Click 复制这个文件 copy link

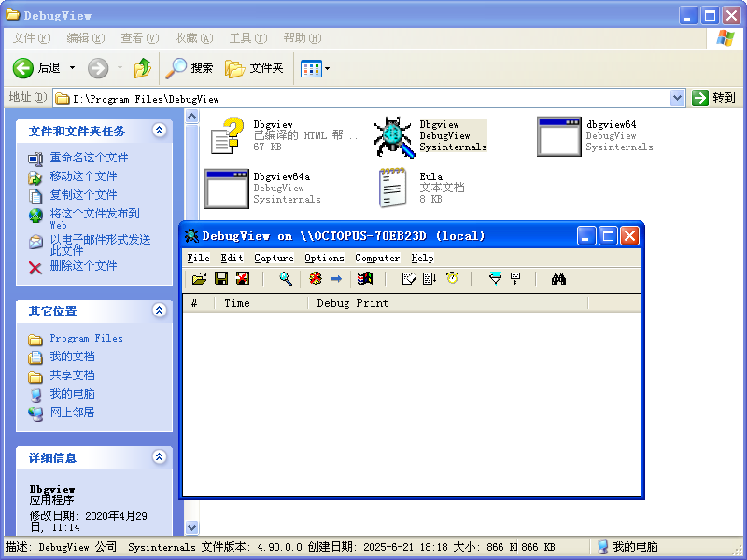click(x=83, y=195)
